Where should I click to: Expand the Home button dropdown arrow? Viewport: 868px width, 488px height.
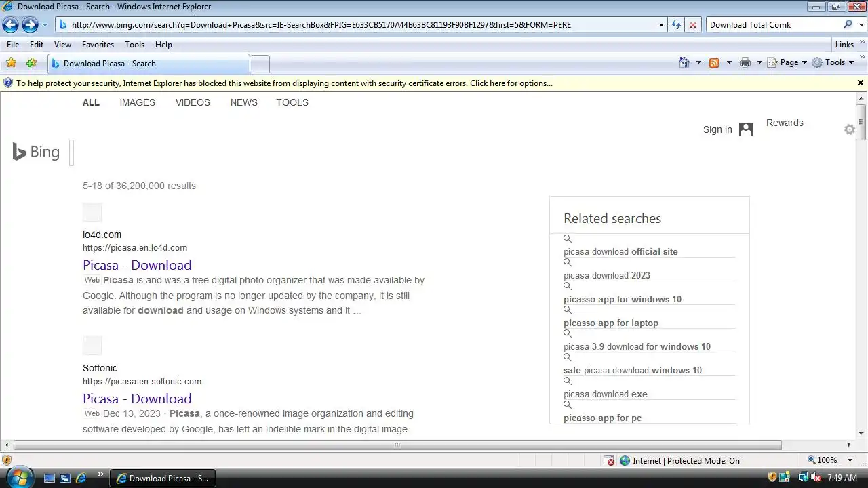[698, 62]
